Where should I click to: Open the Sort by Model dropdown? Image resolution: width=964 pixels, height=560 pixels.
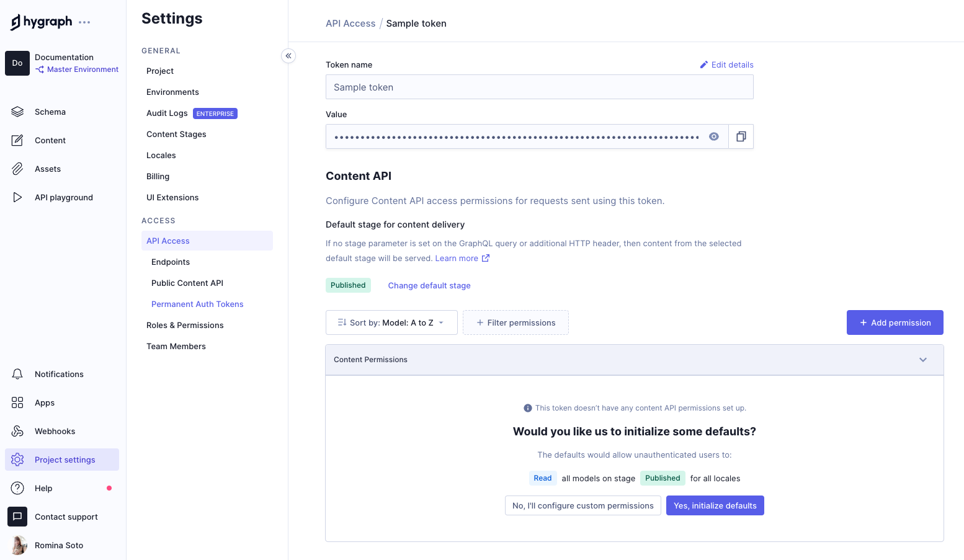391,322
